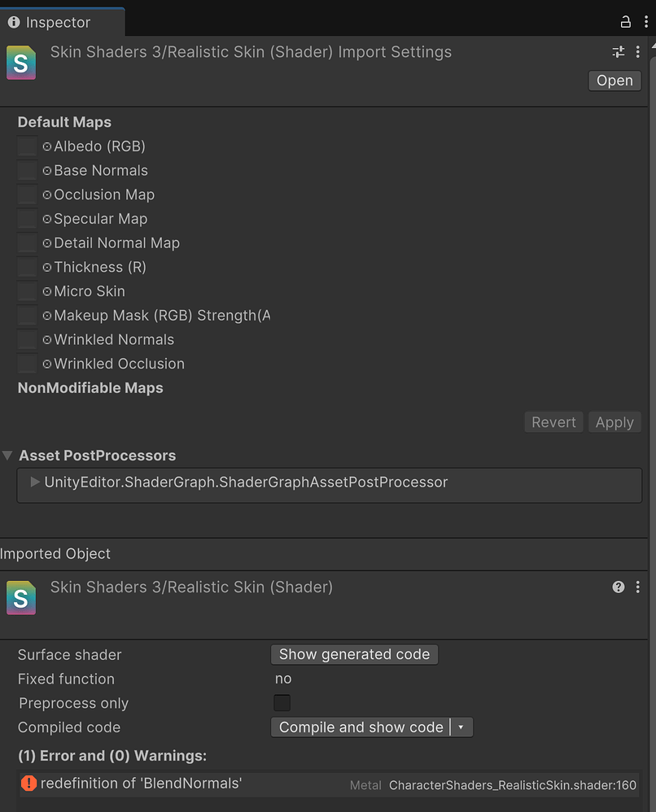Click the help icon beside the shader header
Screen dimensions: 656x812
[x=618, y=587]
